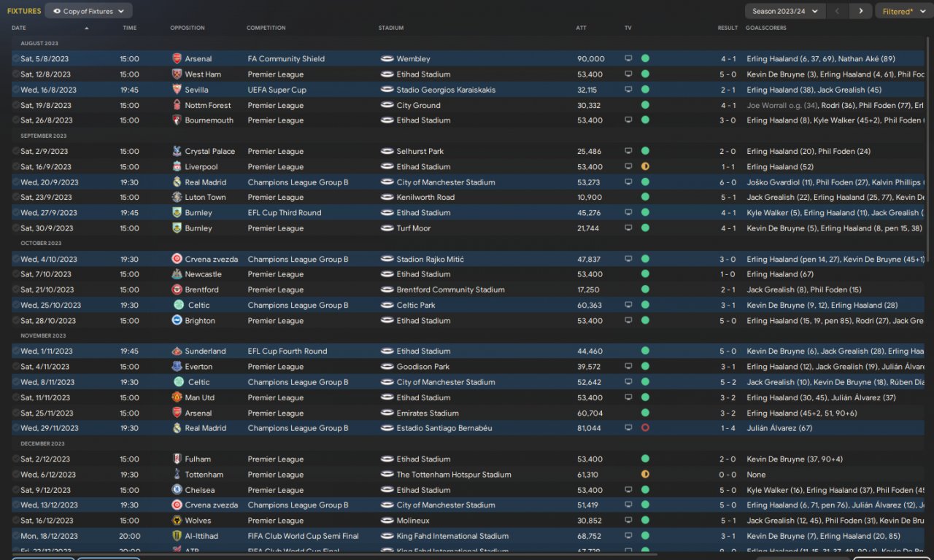Click the Crystal Palace club badge
This screenshot has width=934, height=560.
[177, 152]
